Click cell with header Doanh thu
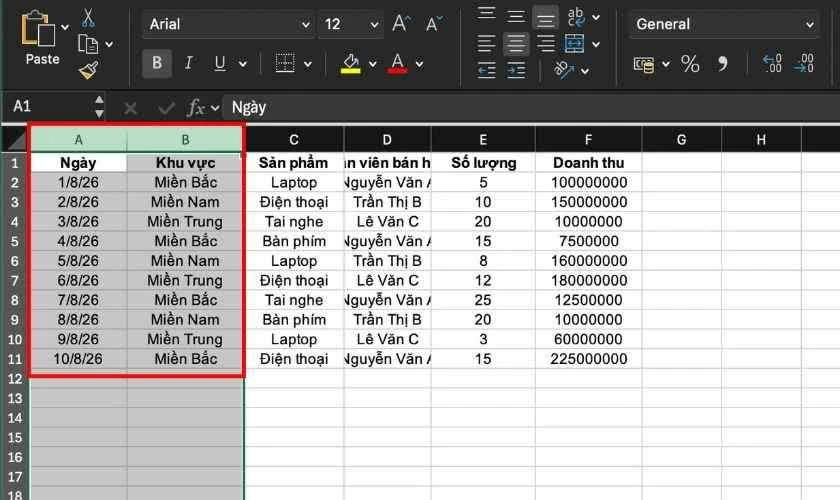Screen dimensions: 840x500 click(x=588, y=162)
